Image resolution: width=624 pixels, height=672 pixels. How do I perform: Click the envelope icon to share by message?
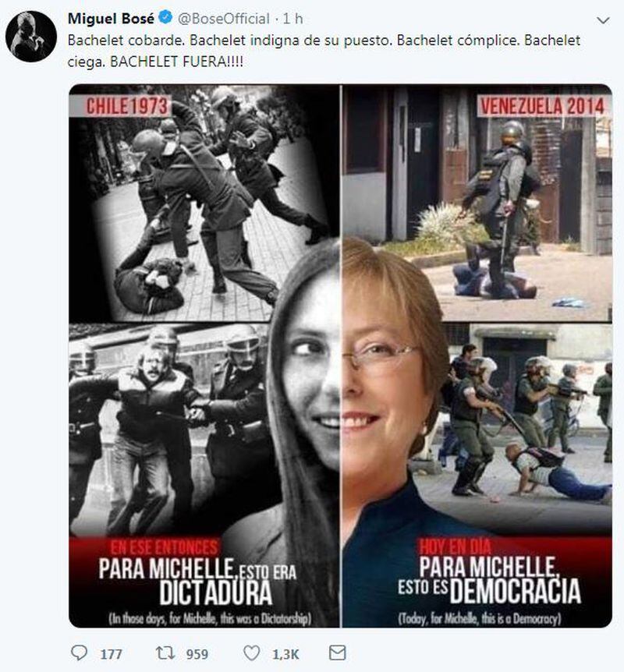337,653
